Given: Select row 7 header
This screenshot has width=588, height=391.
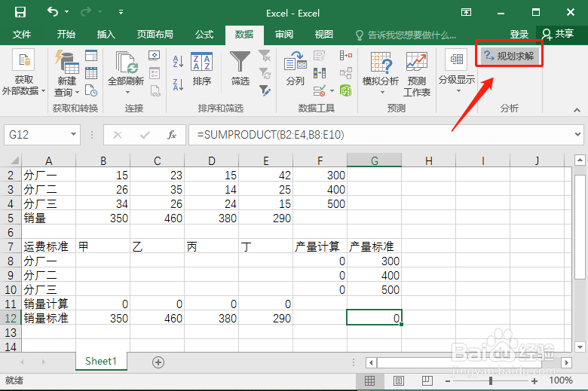Looking at the screenshot, I should tap(11, 246).
